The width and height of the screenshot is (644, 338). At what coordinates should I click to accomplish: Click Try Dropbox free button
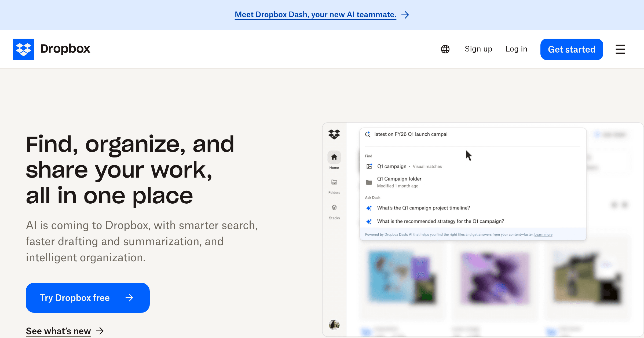pos(88,298)
